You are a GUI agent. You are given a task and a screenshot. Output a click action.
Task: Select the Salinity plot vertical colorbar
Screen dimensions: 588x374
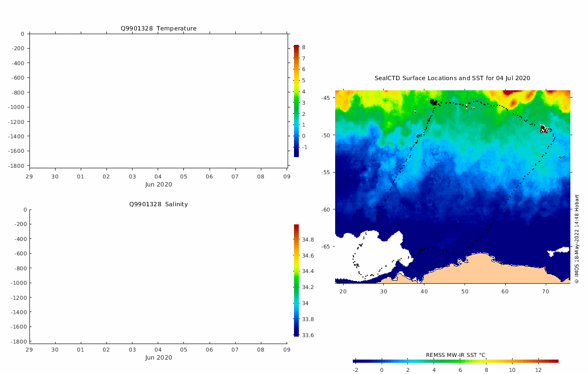(296, 280)
